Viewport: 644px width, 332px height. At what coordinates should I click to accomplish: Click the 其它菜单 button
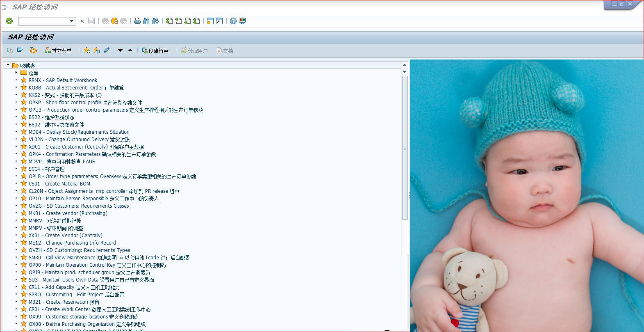point(58,50)
